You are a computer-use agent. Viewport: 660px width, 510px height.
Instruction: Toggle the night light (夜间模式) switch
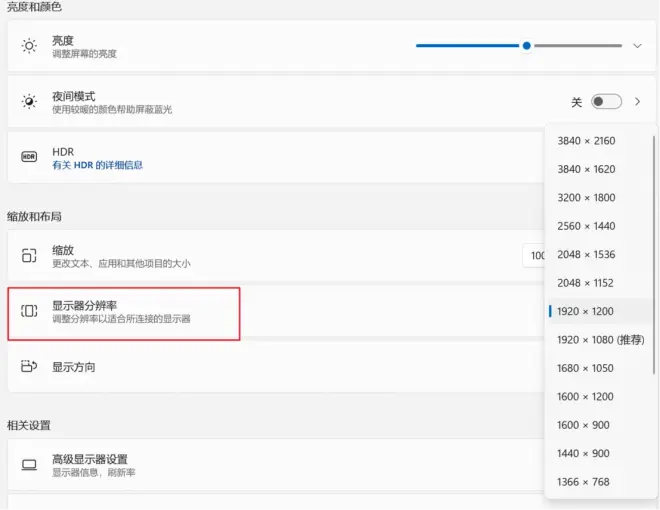[606, 101]
